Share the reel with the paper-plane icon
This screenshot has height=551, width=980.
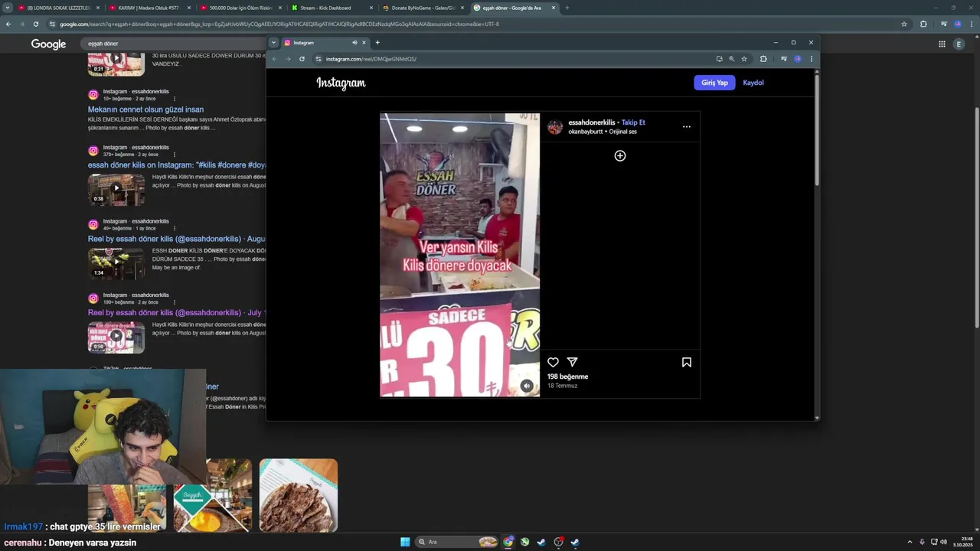[x=572, y=362]
